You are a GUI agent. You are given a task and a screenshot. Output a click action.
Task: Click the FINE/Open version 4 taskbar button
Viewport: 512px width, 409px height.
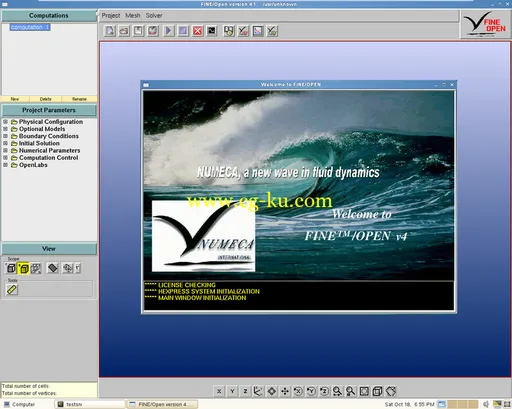[x=162, y=404]
